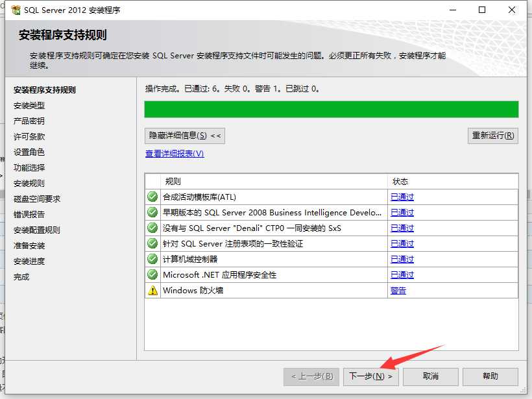Viewport: 532px width, 399px height.
Task: Select 功能选择 step in sidebar
Action: click(x=29, y=167)
